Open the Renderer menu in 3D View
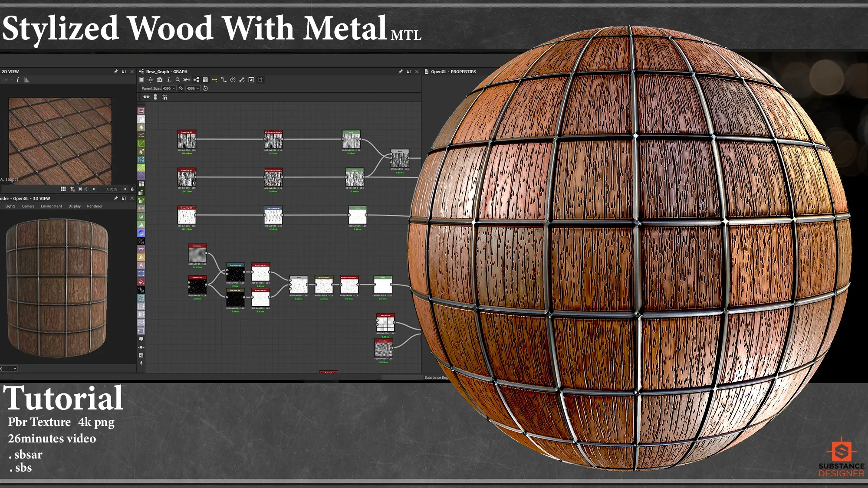 click(95, 206)
